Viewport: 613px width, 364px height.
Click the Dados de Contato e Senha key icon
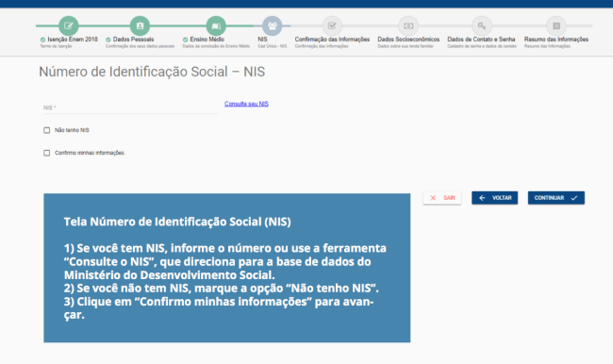[481, 25]
